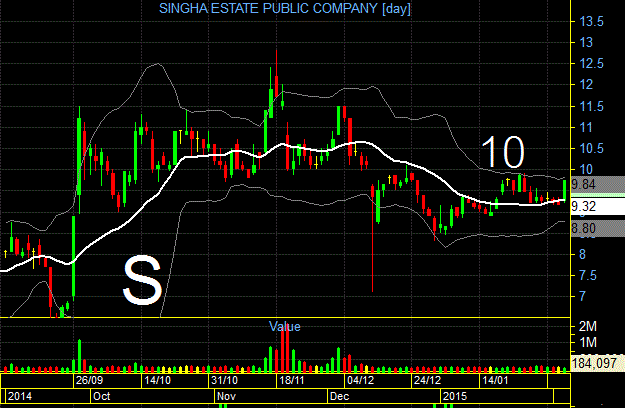Screen dimensions: 625x408
Task: Click the 18/11 date label
Action: [x=292, y=380]
